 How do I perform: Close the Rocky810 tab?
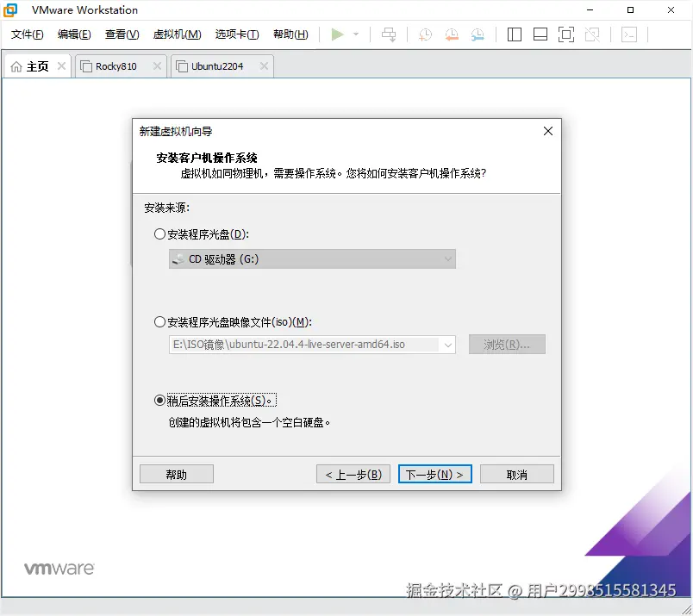[x=157, y=66]
